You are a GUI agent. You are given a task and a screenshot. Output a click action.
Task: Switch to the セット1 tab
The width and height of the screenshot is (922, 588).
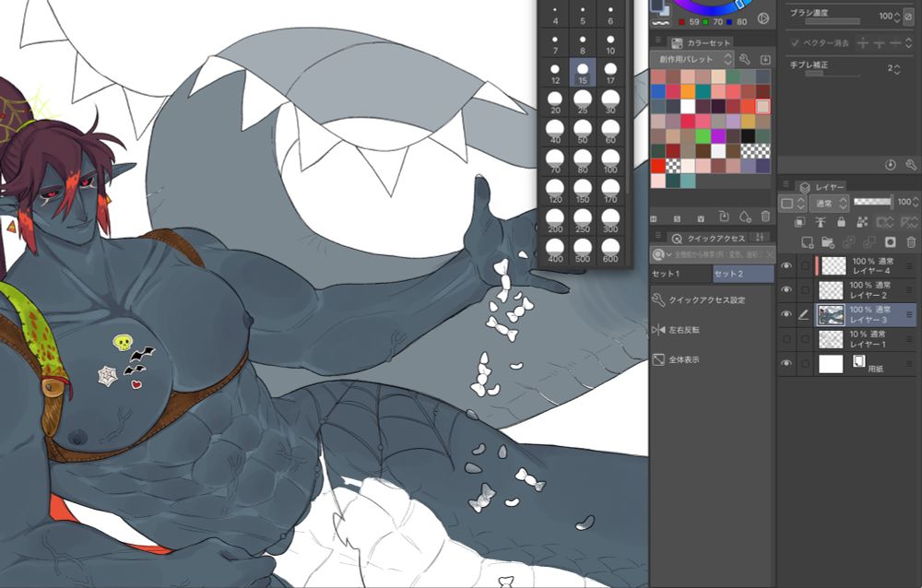pyautogui.click(x=681, y=274)
